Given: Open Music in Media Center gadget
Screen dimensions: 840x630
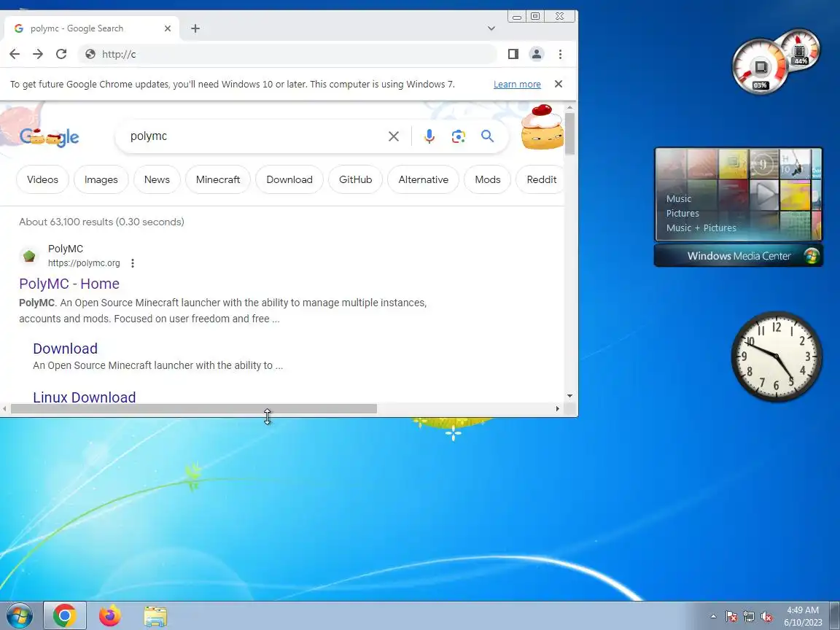Looking at the screenshot, I should pyautogui.click(x=679, y=199).
